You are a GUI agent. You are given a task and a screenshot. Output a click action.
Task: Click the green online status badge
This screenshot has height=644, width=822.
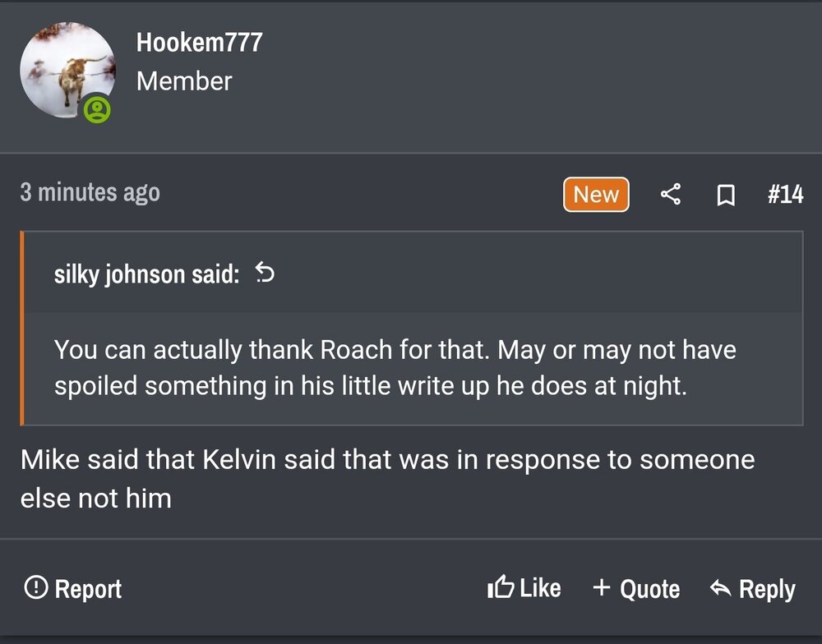98,110
